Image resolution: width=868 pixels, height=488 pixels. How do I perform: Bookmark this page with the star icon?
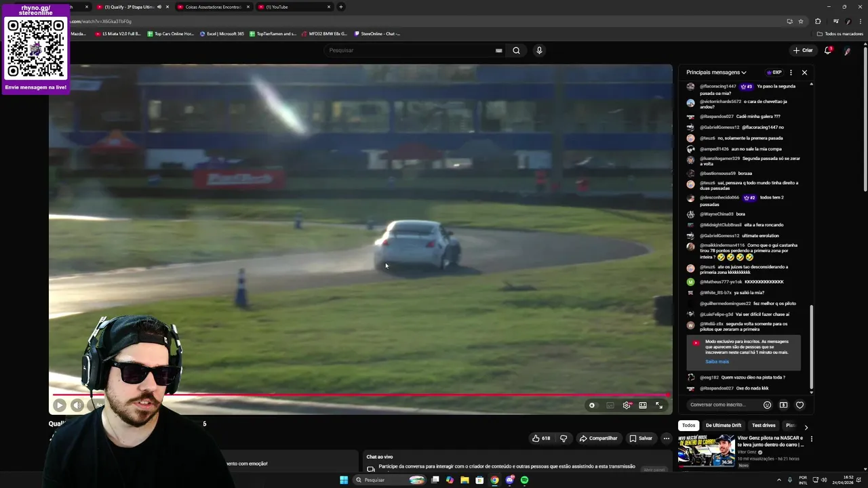(x=801, y=21)
